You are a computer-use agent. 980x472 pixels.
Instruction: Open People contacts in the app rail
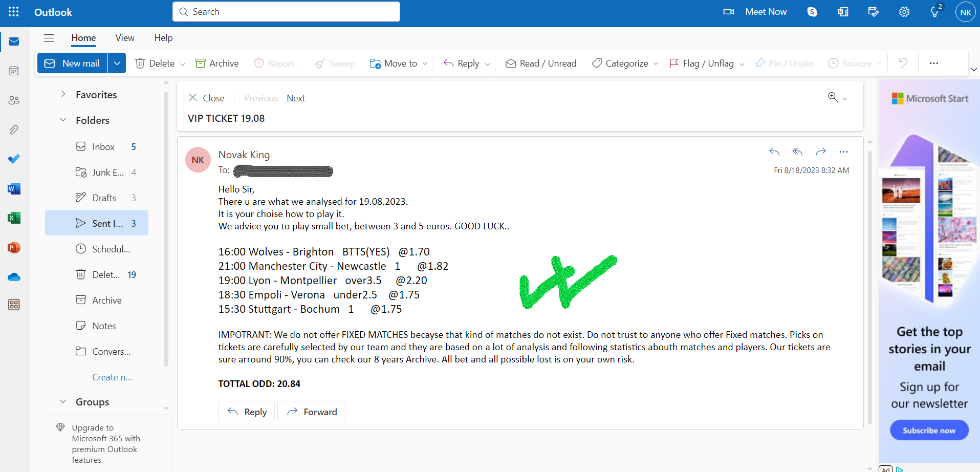pyautogui.click(x=14, y=100)
